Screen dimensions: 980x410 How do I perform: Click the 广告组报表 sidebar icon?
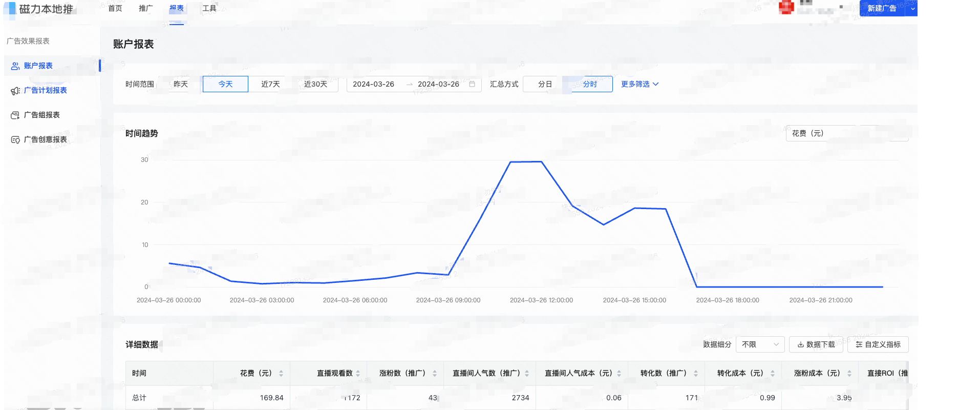pos(15,115)
